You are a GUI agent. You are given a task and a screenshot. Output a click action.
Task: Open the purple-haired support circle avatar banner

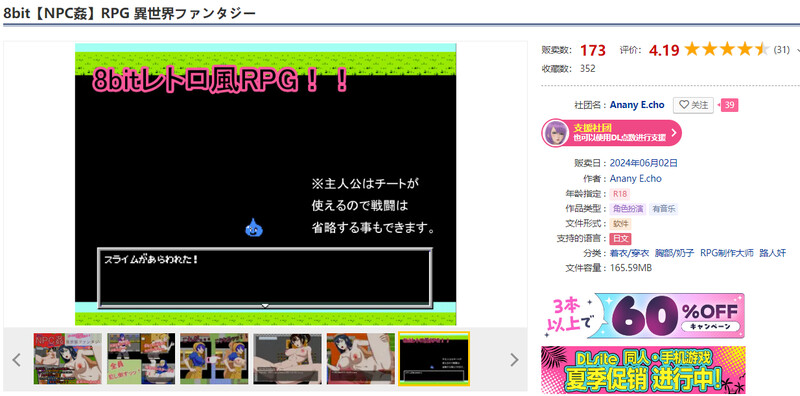coord(611,133)
